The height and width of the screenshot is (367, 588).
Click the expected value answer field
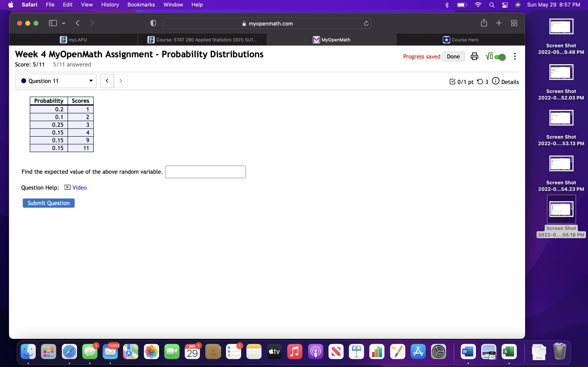click(x=205, y=172)
